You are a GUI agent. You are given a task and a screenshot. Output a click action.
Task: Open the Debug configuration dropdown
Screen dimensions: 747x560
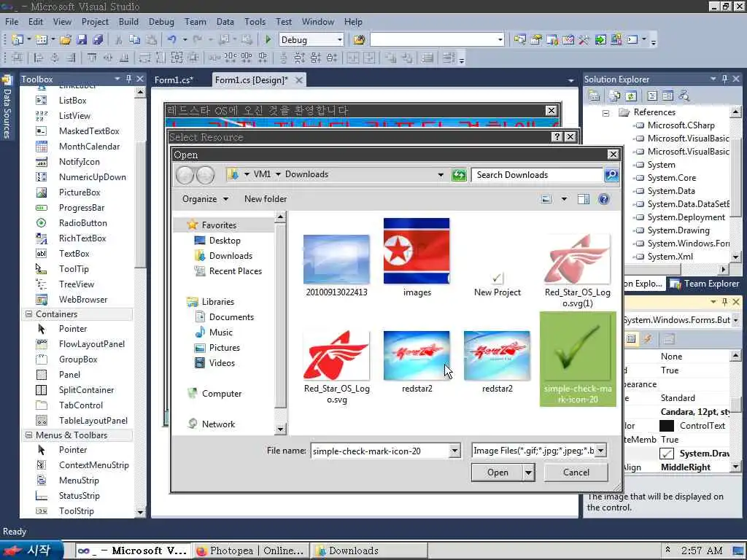click(339, 40)
